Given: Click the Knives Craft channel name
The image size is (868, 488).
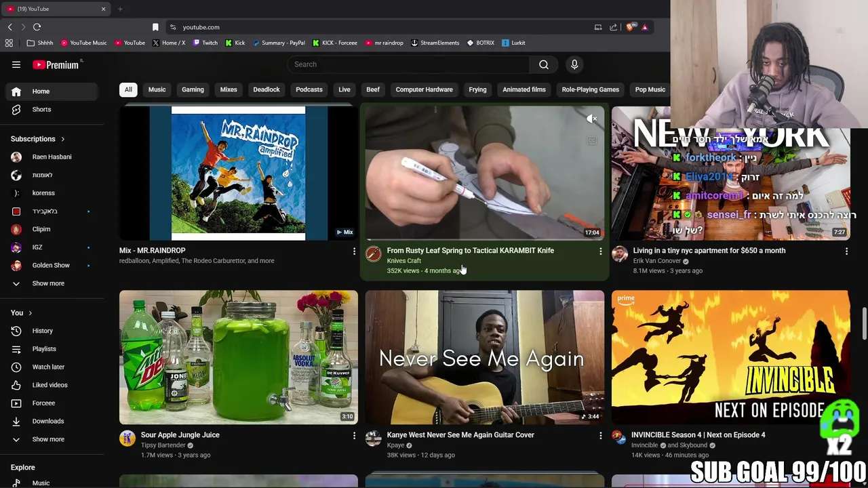Looking at the screenshot, I should click(404, 261).
